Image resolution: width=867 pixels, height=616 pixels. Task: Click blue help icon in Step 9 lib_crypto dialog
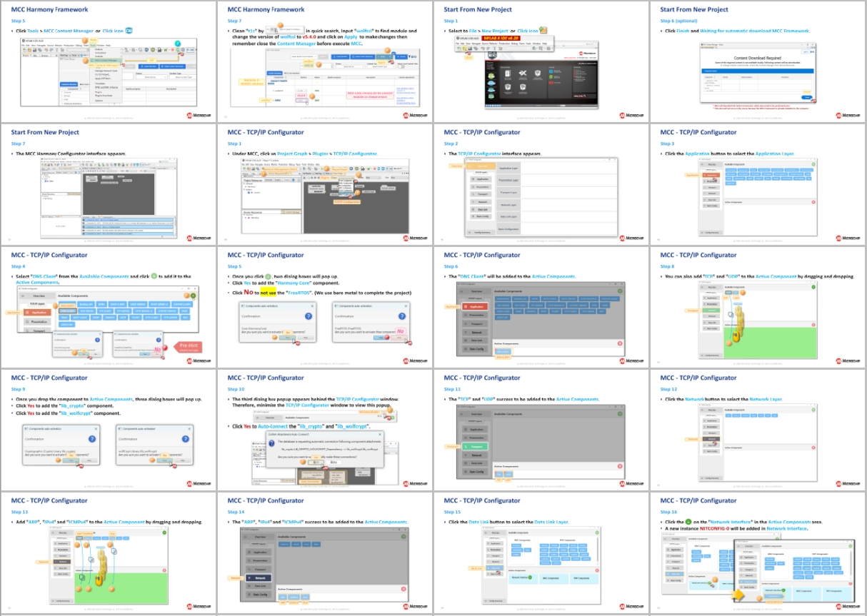coord(92,439)
